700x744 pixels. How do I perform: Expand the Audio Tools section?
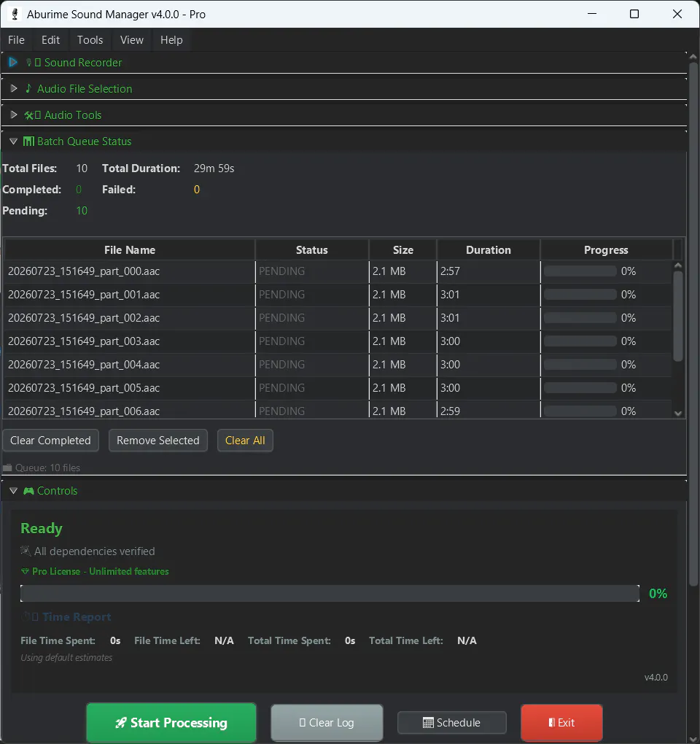coord(14,115)
